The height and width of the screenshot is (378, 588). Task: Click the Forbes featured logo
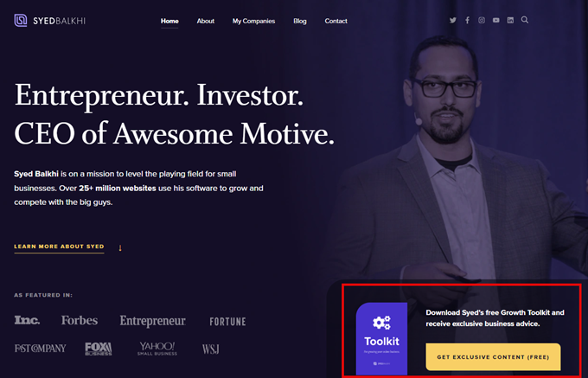[80, 321]
